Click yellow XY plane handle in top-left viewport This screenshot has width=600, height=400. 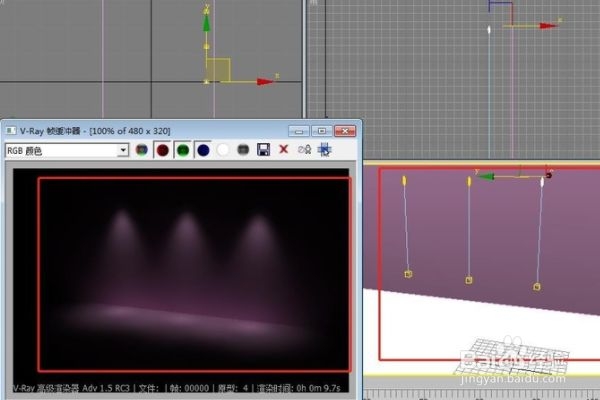point(218,70)
